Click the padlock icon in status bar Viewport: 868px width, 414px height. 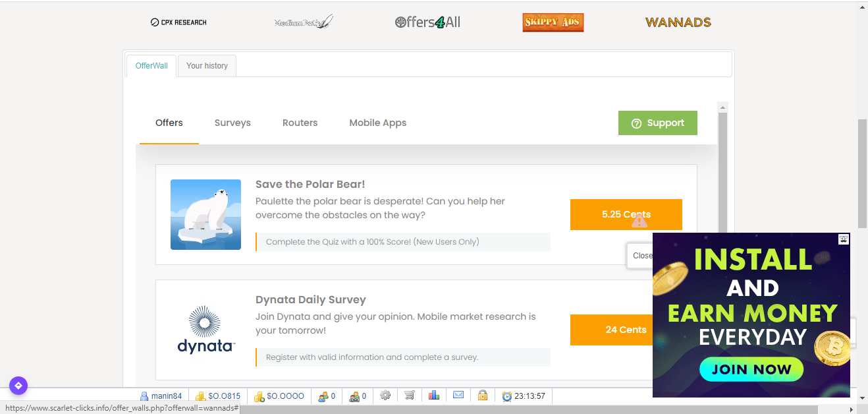tap(483, 396)
